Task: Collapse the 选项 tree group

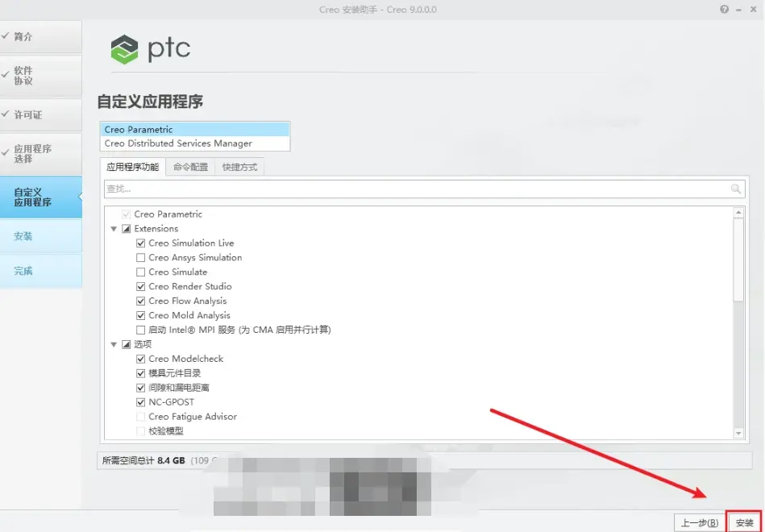Action: [114, 344]
